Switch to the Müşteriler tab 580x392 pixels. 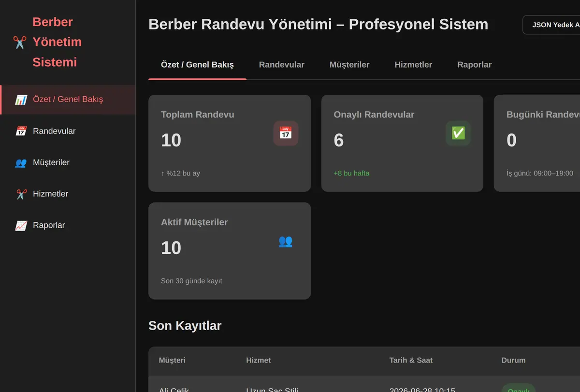(349, 65)
